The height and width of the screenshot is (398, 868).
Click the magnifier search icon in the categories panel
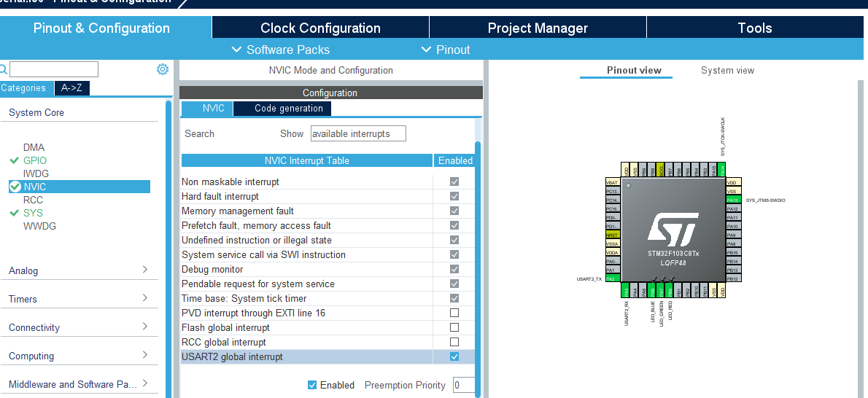[x=3, y=69]
